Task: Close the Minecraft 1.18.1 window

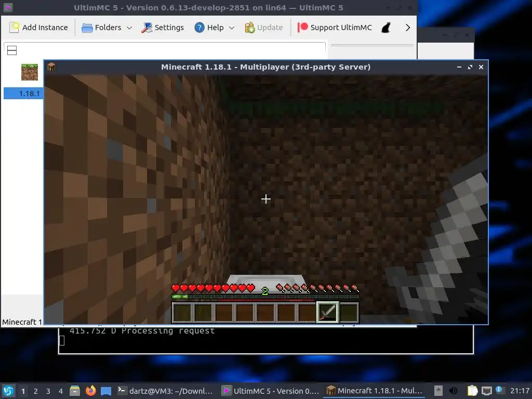Action: [481, 67]
